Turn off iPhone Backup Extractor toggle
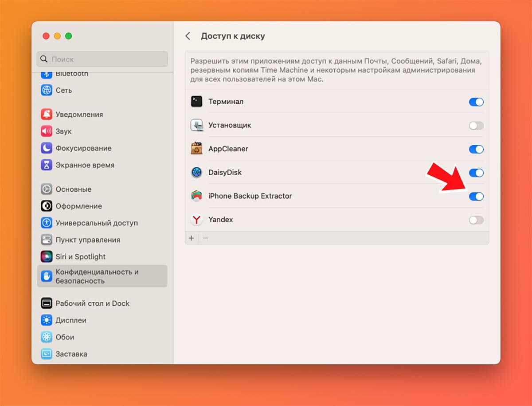The height and width of the screenshot is (406, 532). (476, 197)
